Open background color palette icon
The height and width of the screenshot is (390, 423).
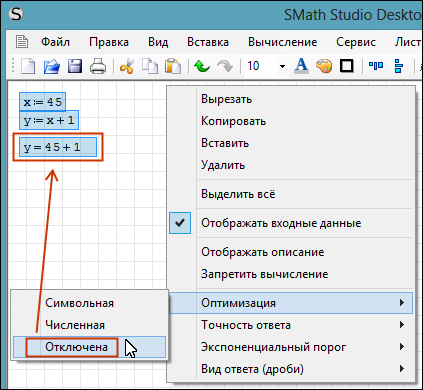(324, 66)
